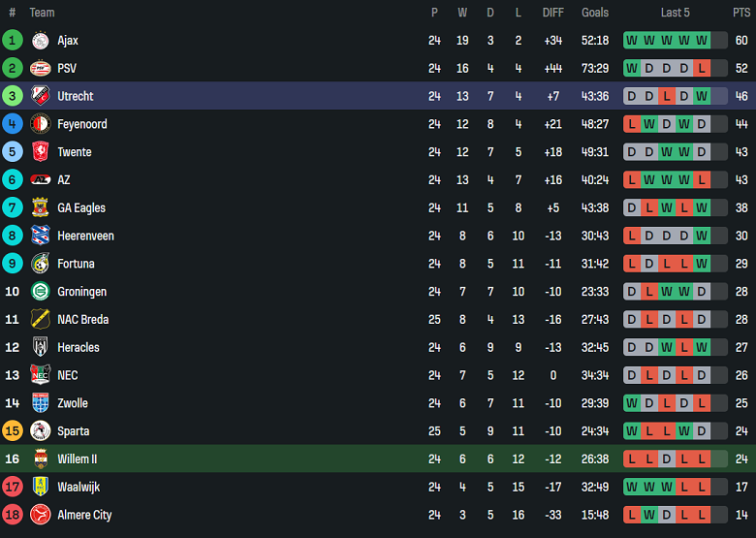
Task: Click the PSV club crest icon
Action: point(40,69)
